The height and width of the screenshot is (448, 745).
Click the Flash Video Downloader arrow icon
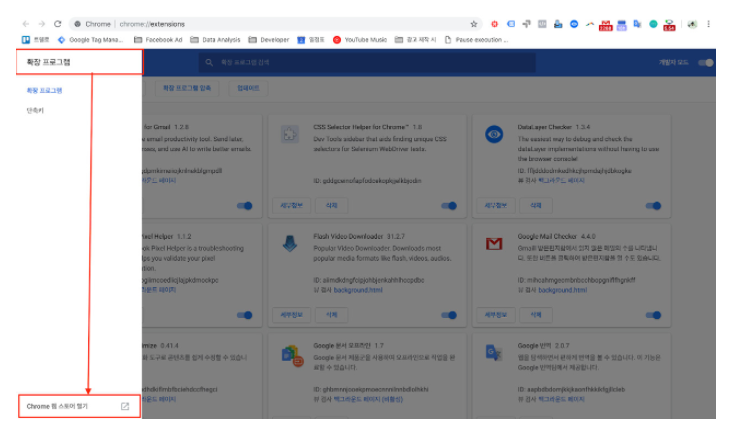[x=290, y=244]
